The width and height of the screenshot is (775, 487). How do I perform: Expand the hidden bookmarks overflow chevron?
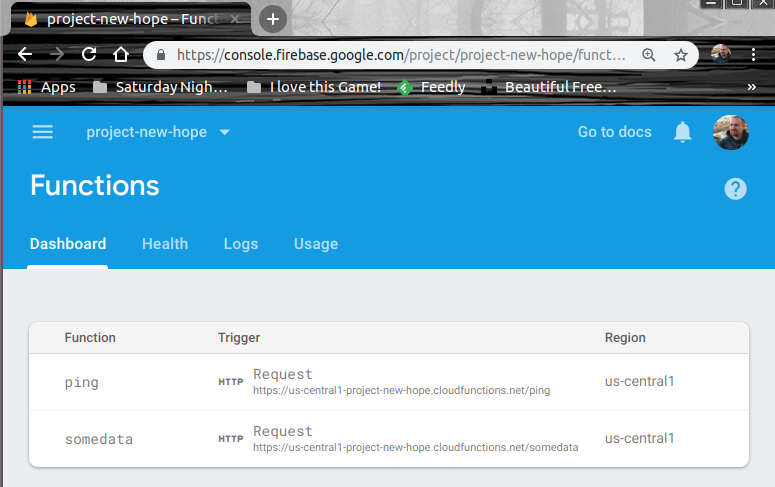click(x=751, y=87)
